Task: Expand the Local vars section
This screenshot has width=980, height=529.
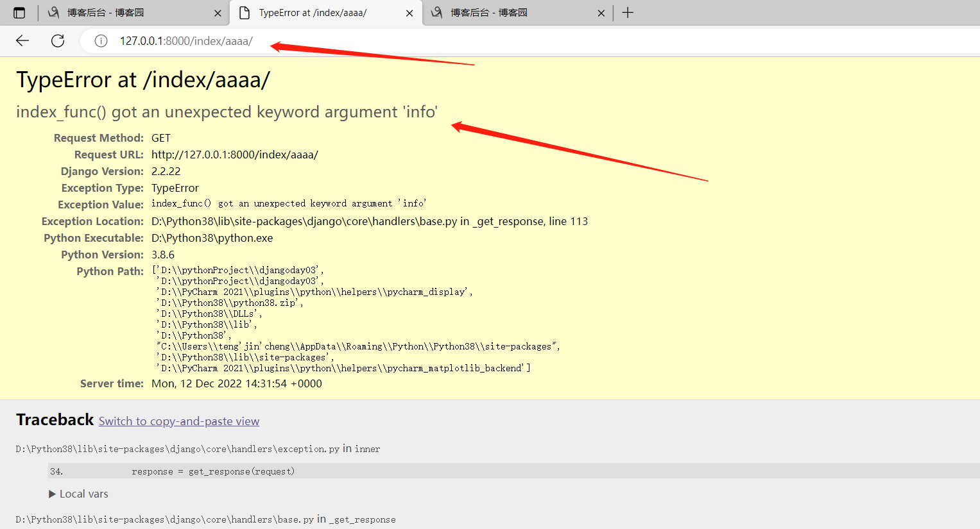Action: (78, 494)
